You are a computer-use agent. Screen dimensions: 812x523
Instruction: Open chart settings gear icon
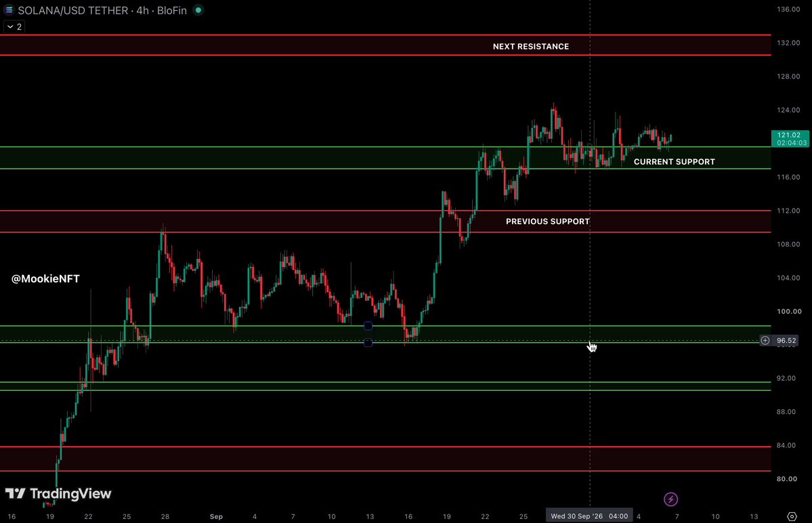coord(792,516)
